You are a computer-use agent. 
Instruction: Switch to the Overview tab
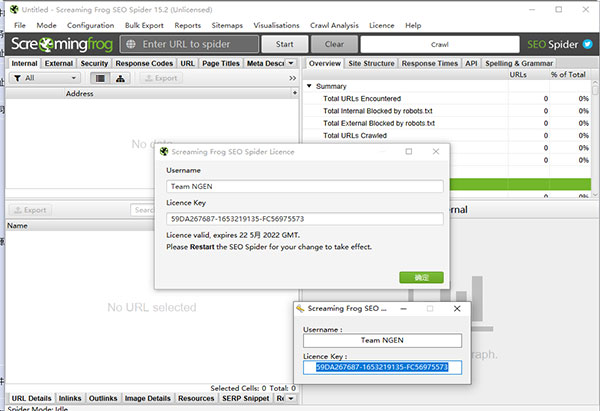tap(325, 63)
